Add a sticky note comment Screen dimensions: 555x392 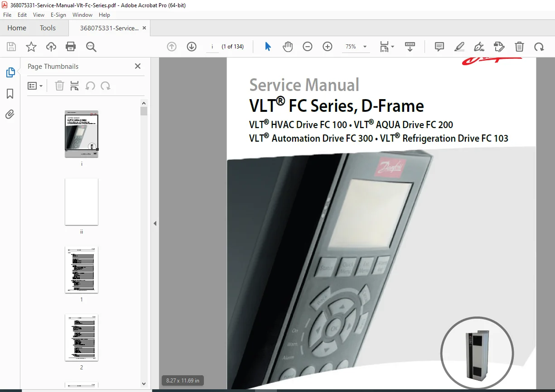pyautogui.click(x=439, y=47)
